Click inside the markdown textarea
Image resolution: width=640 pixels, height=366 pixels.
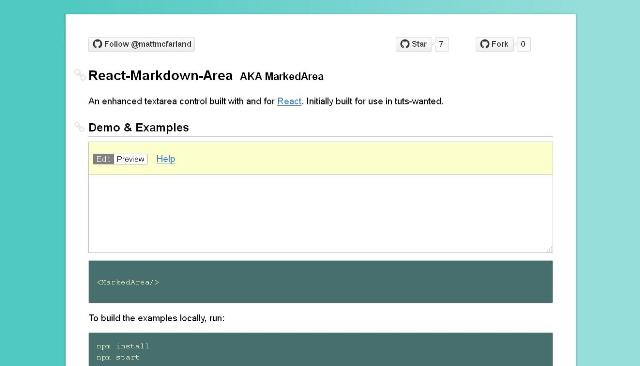(x=320, y=213)
